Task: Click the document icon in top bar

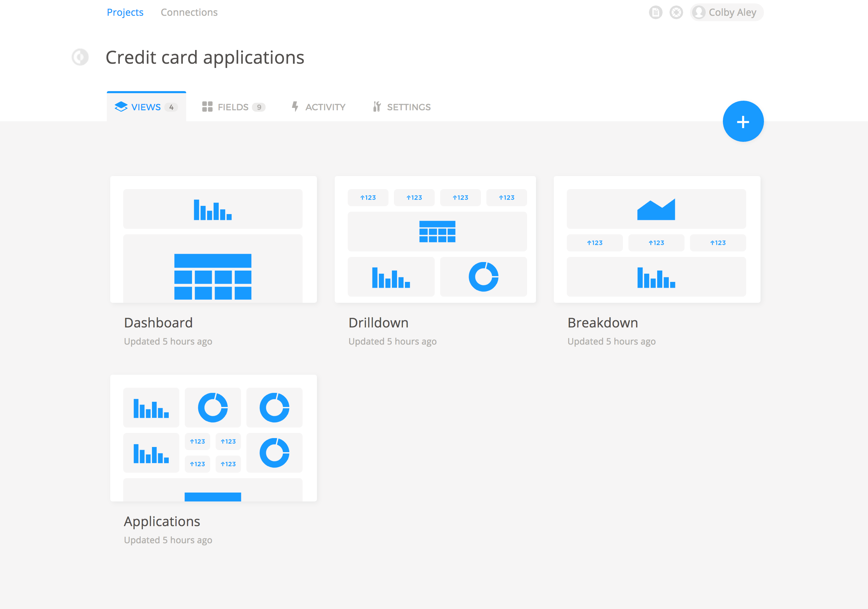Action: [655, 12]
